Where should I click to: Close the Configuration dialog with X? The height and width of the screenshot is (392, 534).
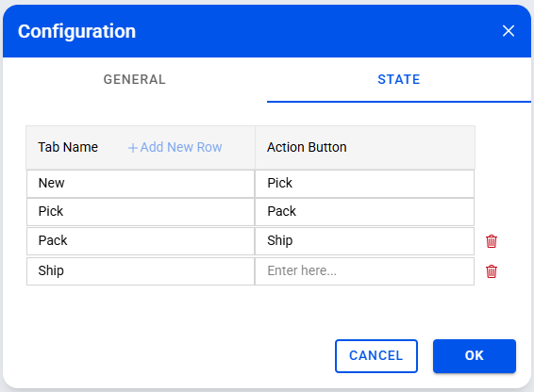[x=509, y=31]
